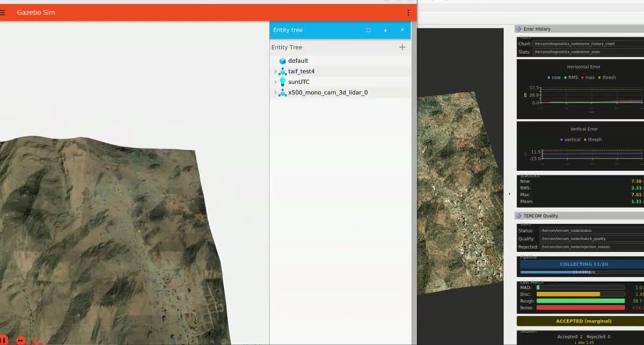Click the Chart topic field in Error History
The width and height of the screenshot is (644, 345).
(588, 43)
